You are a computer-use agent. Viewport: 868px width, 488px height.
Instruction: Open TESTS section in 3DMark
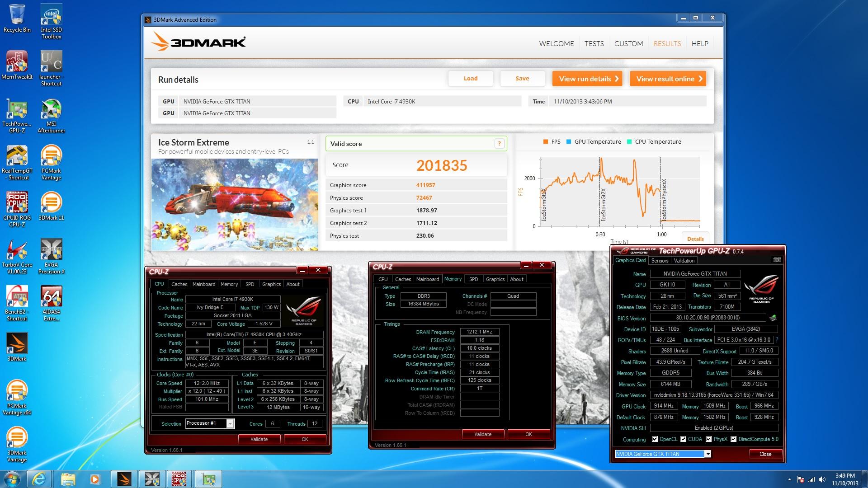pos(594,44)
